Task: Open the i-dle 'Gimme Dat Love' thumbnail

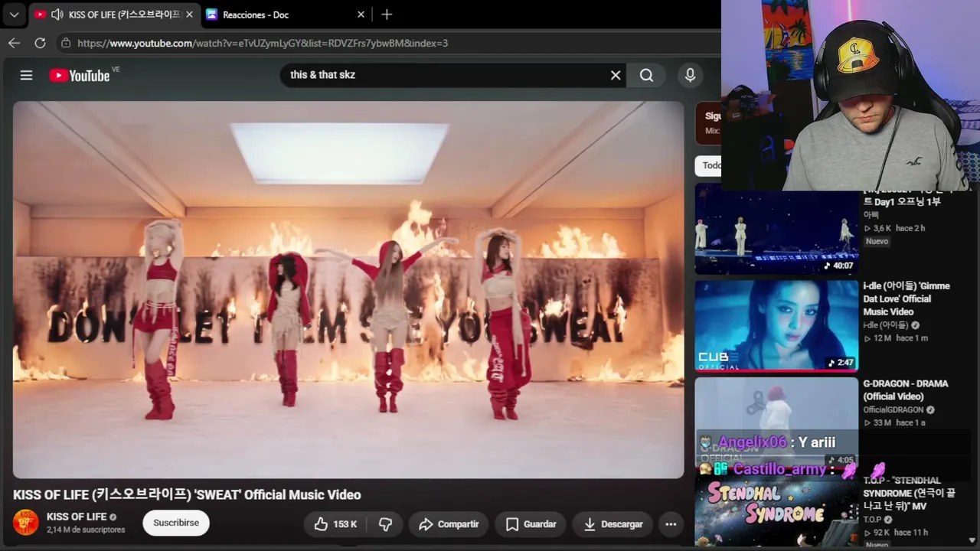Action: pyautogui.click(x=776, y=325)
